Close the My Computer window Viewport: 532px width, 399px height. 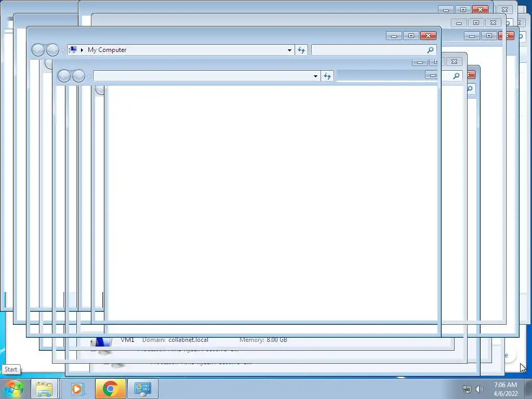(x=428, y=36)
